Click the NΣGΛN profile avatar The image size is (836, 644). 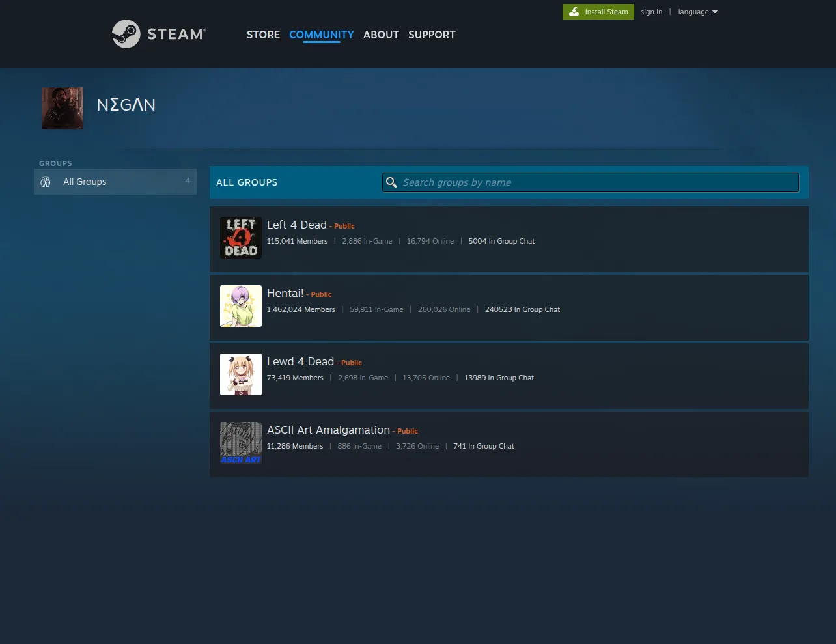pyautogui.click(x=63, y=108)
